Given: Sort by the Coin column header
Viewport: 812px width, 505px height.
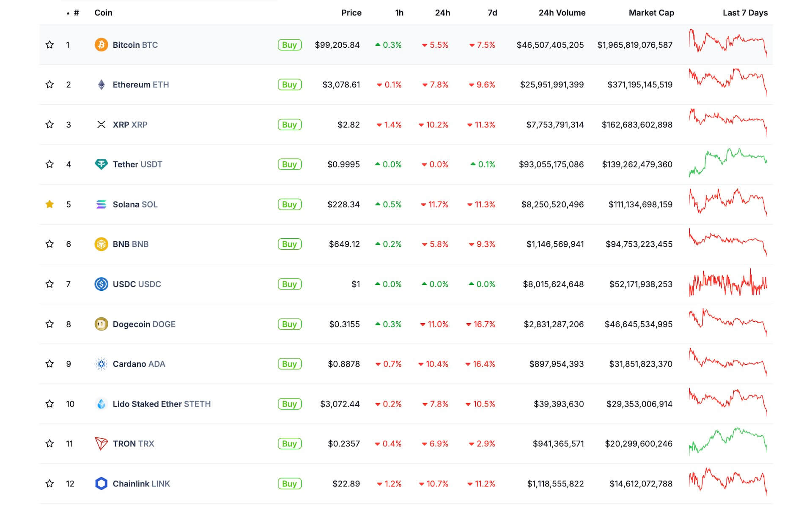Looking at the screenshot, I should click(103, 13).
